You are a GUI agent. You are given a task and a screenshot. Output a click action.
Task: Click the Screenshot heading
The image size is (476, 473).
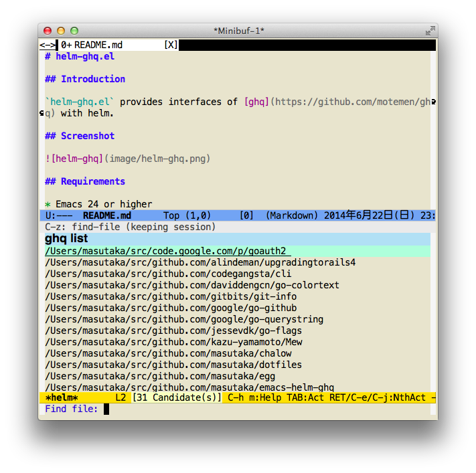(x=80, y=136)
